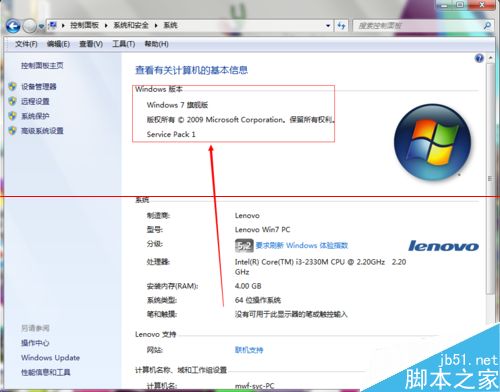Open 操作中心 in the see-also list
The width and height of the screenshot is (500, 392).
pyautogui.click(x=35, y=343)
